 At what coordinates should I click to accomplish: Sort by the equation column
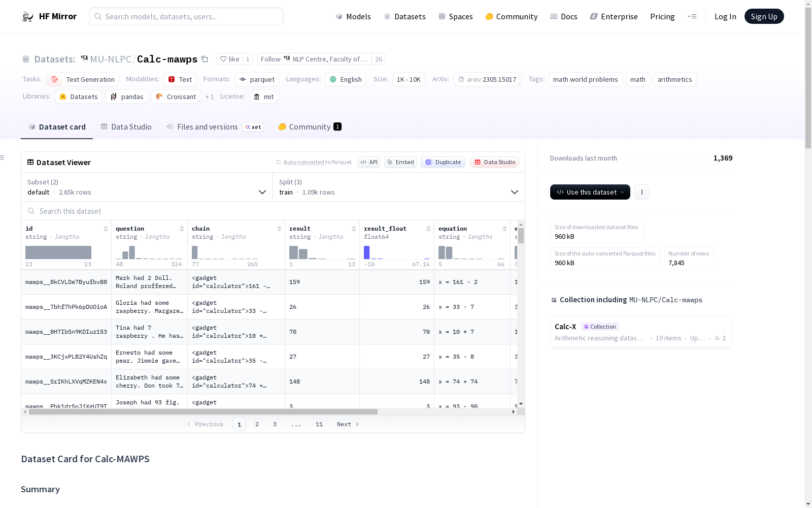(504, 229)
